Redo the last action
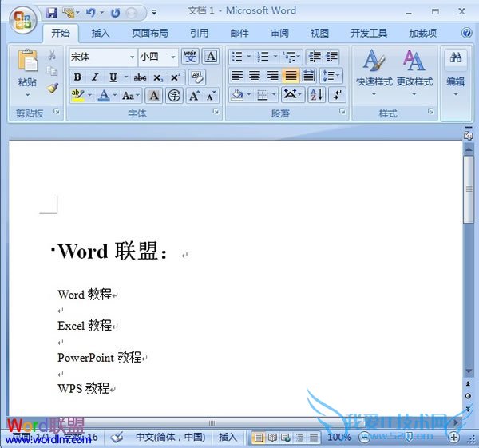 pos(115,13)
